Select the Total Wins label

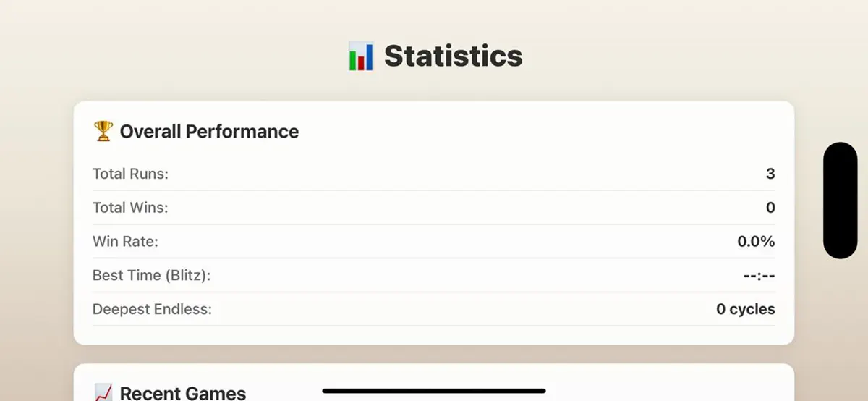130,208
